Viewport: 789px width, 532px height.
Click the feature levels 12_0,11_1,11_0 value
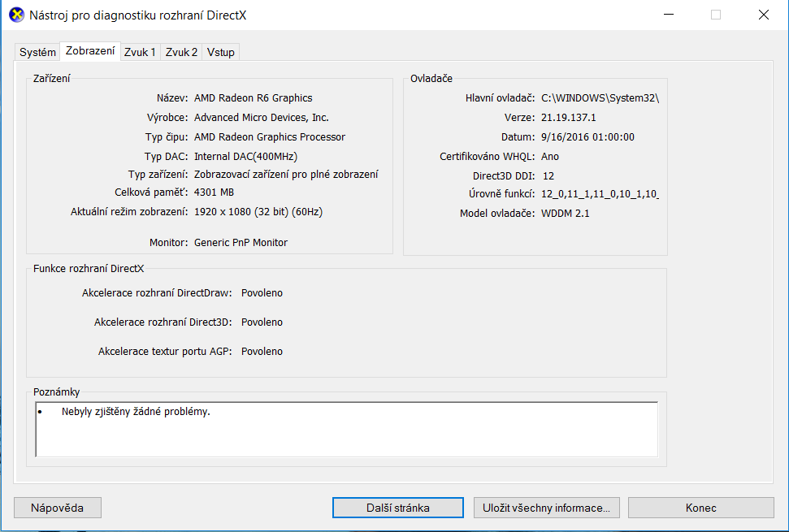(600, 194)
